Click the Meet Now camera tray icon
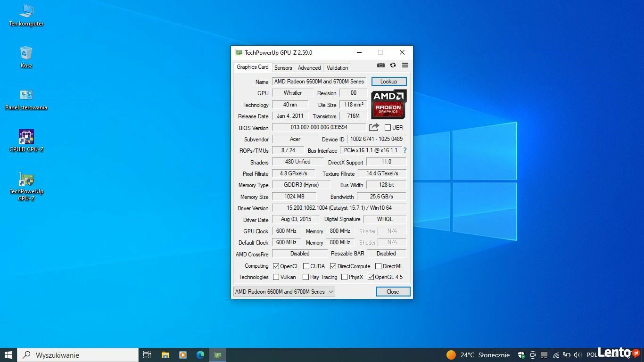644x362 pixels. (x=533, y=355)
